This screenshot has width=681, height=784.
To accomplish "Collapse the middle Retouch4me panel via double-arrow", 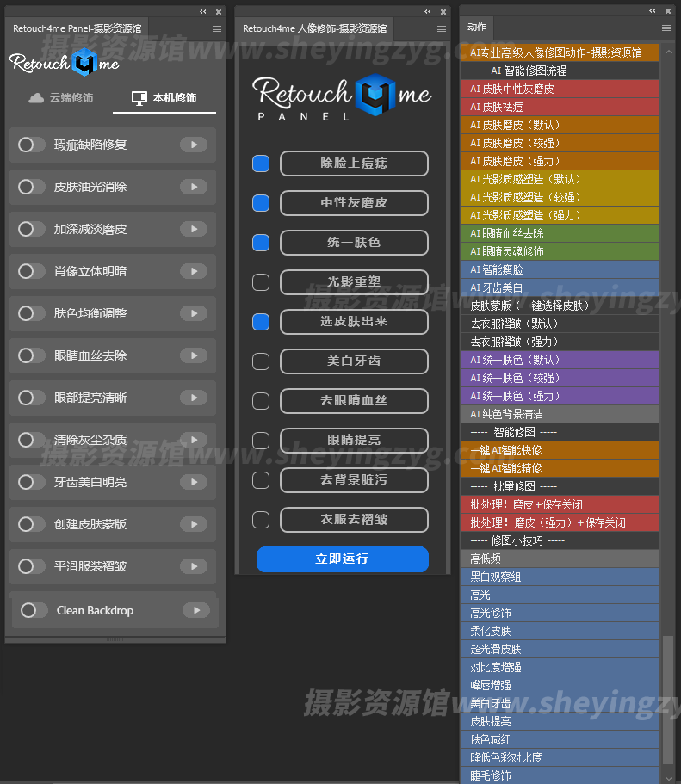I will click(x=428, y=12).
